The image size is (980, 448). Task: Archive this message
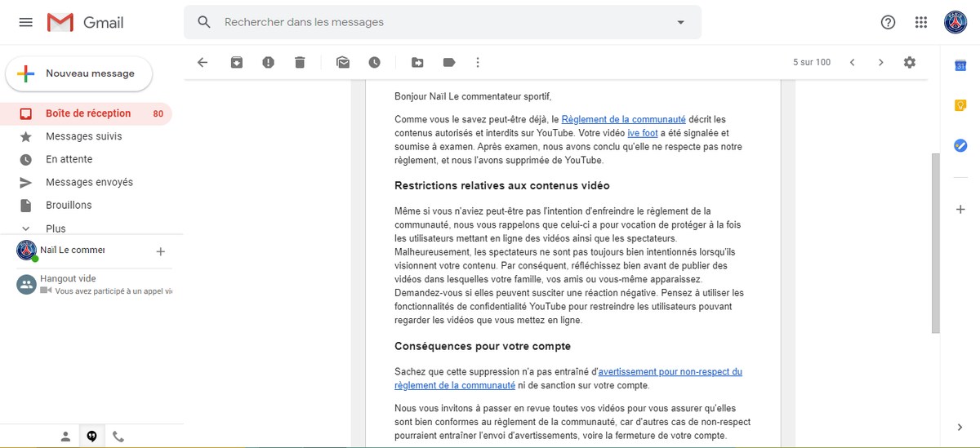point(236,62)
